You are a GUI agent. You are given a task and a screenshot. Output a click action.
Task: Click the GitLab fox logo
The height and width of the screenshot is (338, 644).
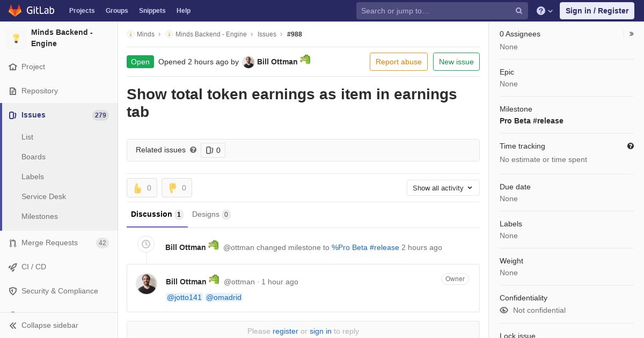click(15, 10)
